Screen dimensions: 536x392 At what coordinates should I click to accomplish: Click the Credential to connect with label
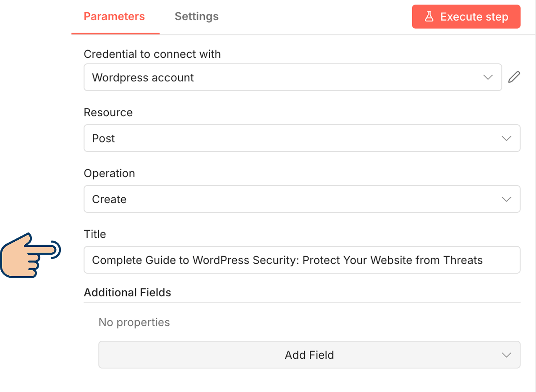tap(152, 54)
